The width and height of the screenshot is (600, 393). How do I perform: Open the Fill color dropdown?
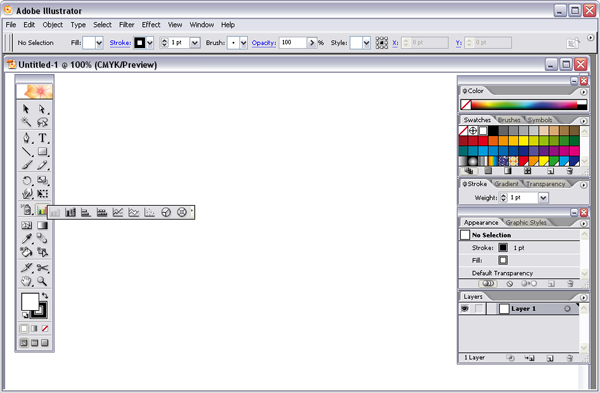(99, 43)
